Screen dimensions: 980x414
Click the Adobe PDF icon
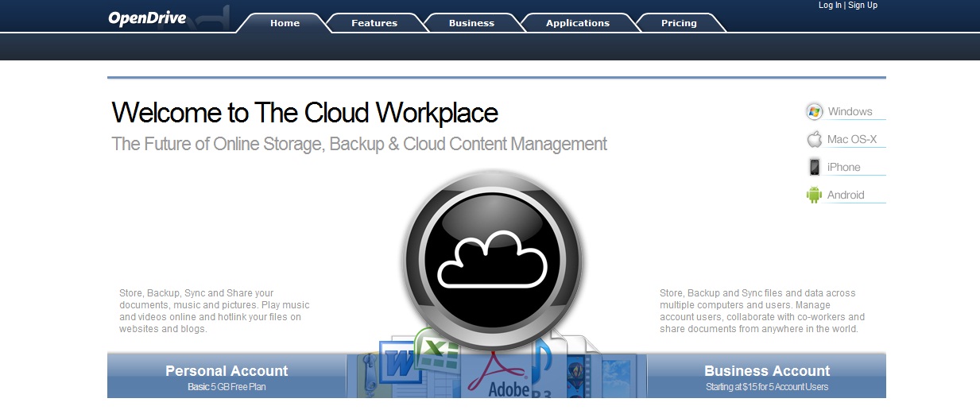(x=498, y=377)
